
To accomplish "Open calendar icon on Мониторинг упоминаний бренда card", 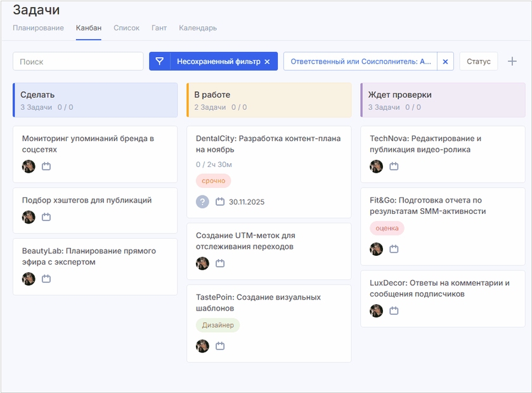I will pyautogui.click(x=46, y=166).
